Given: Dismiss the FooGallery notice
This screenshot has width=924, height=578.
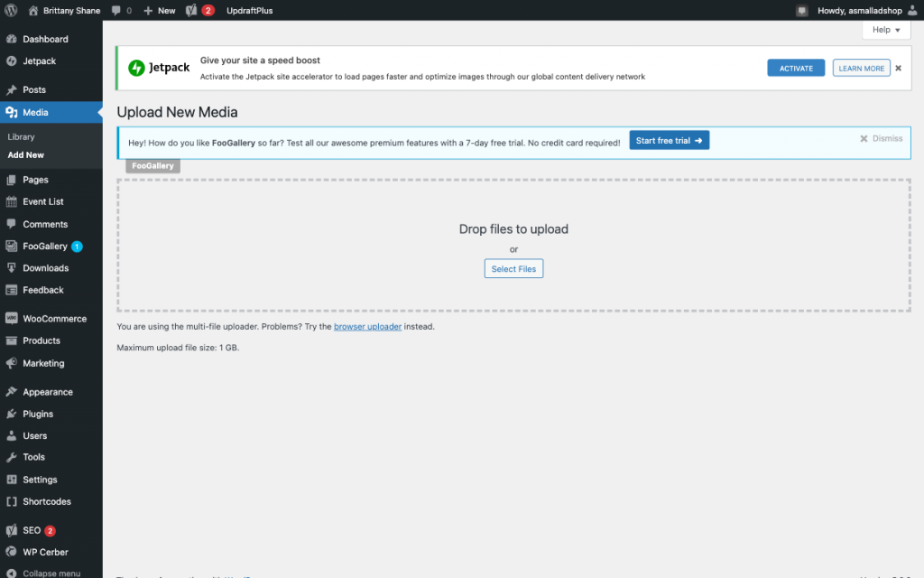Looking at the screenshot, I should click(x=881, y=138).
